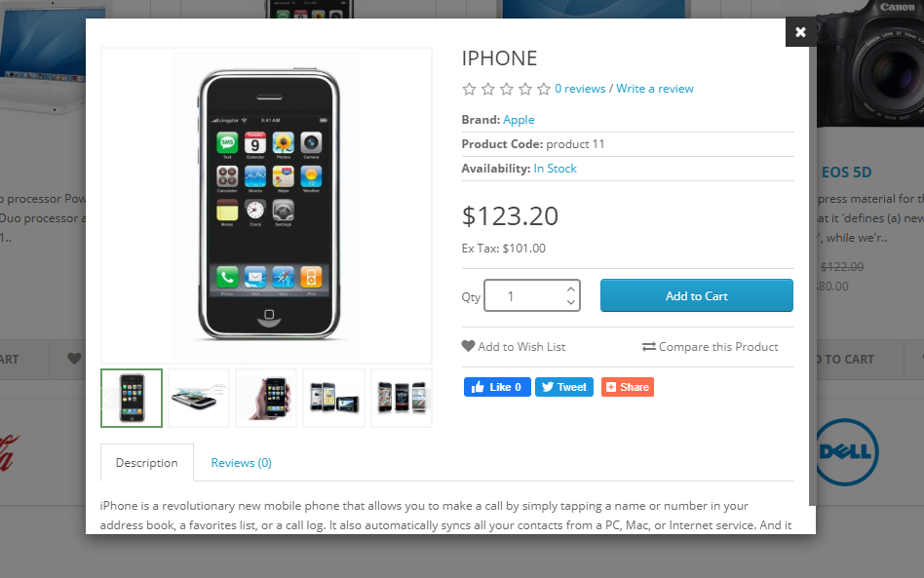Decrease quantity with the down arrow
Screen dimensions: 924x578
tap(570, 302)
